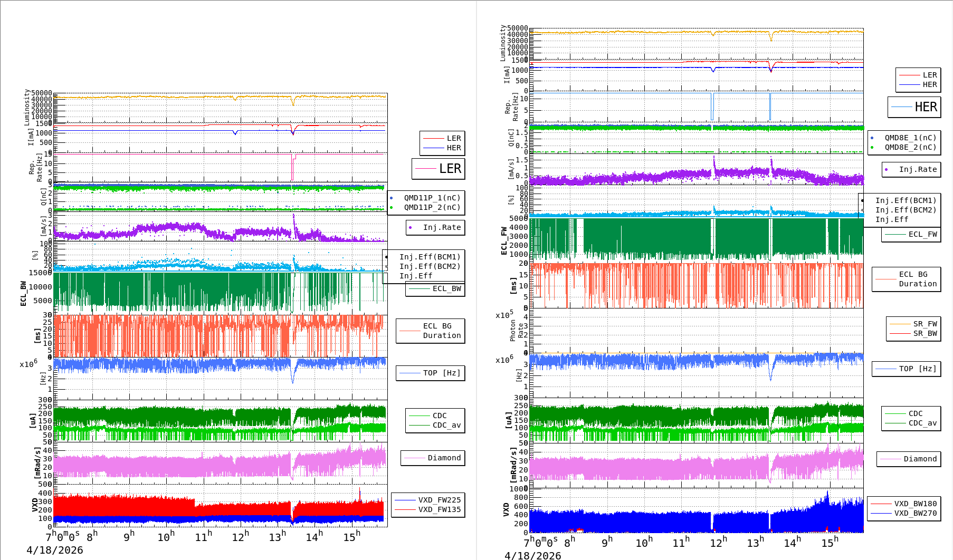The width and height of the screenshot is (953, 560).
Task: Click the QMD8E_2(nC) green dot marker
Action: [872, 147]
